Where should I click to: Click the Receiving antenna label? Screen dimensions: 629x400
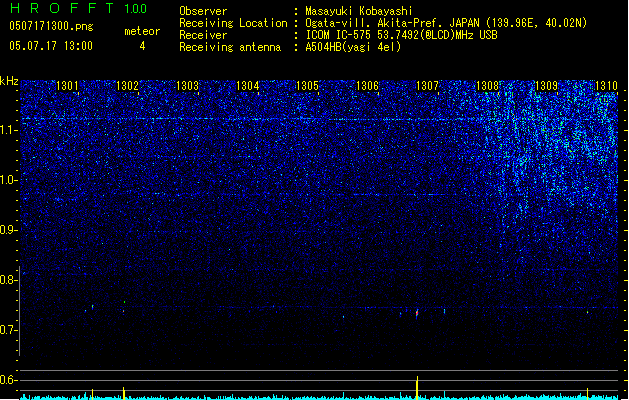[230, 47]
